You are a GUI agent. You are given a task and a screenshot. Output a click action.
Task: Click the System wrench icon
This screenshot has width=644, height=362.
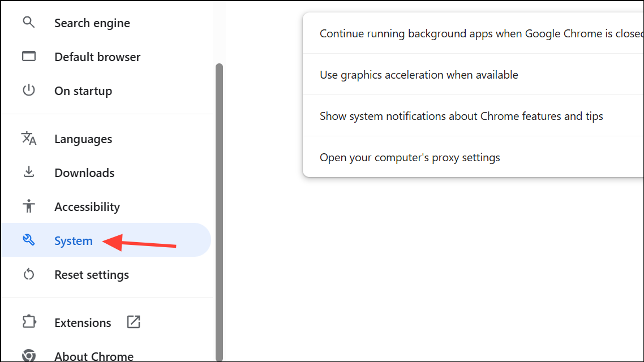[x=28, y=240]
